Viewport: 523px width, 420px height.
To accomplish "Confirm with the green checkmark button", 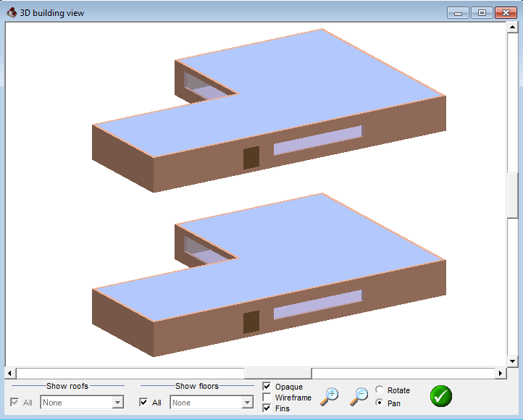I will click(x=441, y=396).
